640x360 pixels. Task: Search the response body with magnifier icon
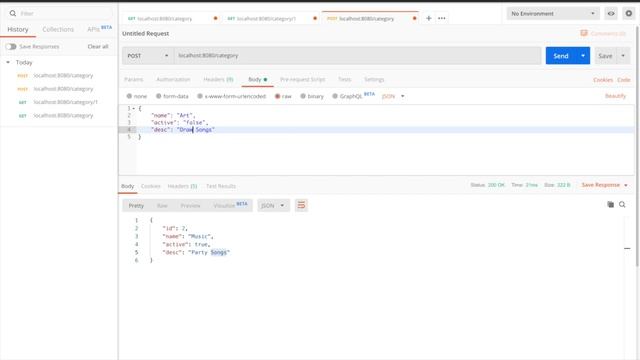[x=622, y=204]
